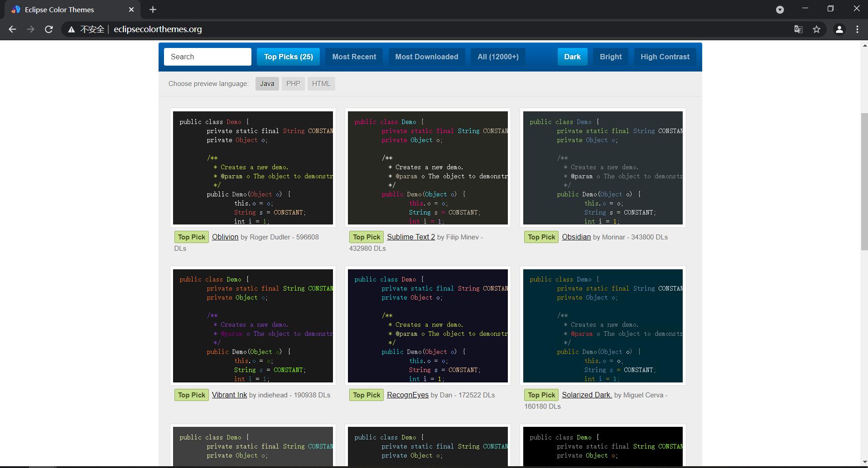Open the Solarized Dark preview thumbnail
Viewport: 868px width, 468px height.
tap(603, 326)
